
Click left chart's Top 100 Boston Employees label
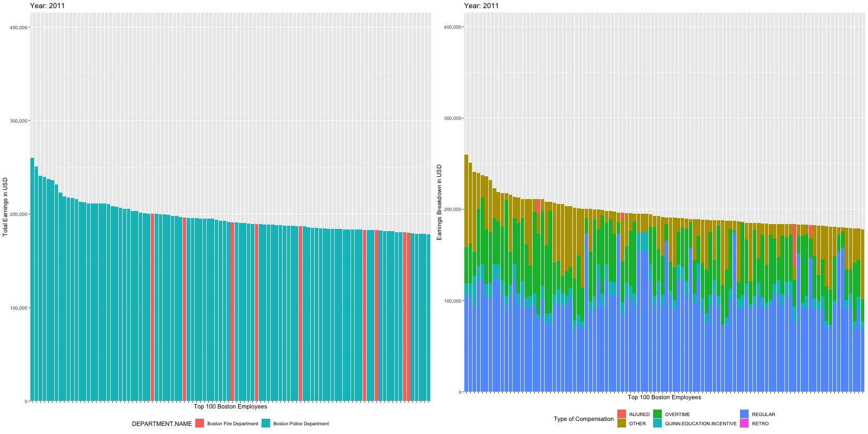click(230, 406)
